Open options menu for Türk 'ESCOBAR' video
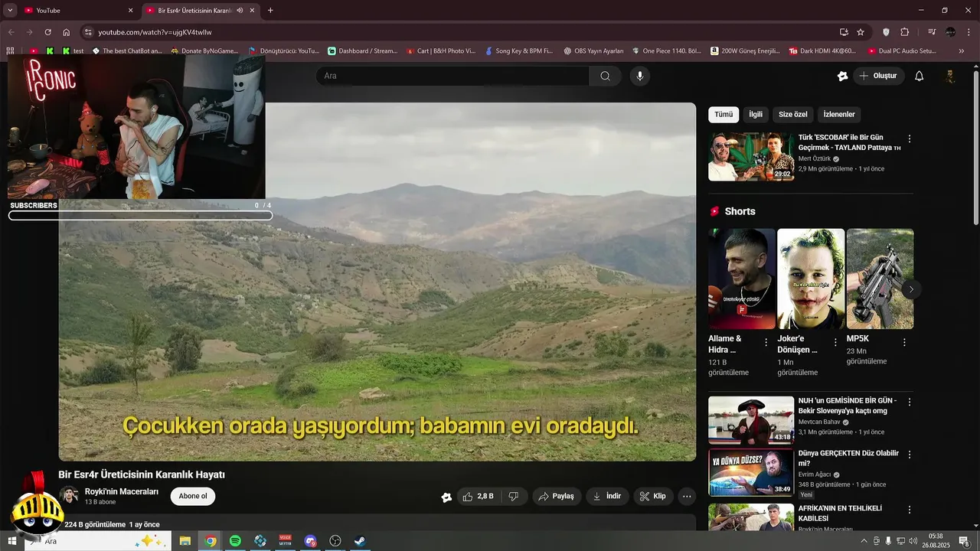The width and height of the screenshot is (980, 551). tap(910, 139)
